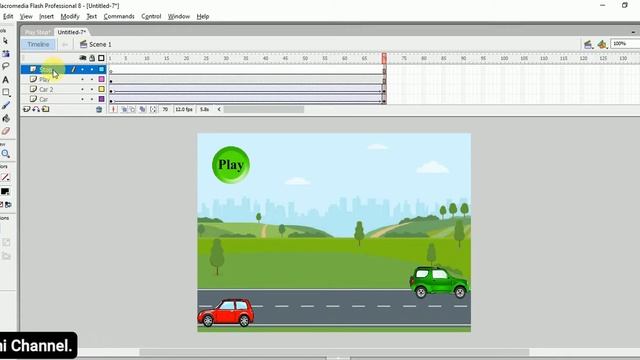This screenshot has height=360, width=640.
Task: Open the Insert menu
Action: point(46,16)
